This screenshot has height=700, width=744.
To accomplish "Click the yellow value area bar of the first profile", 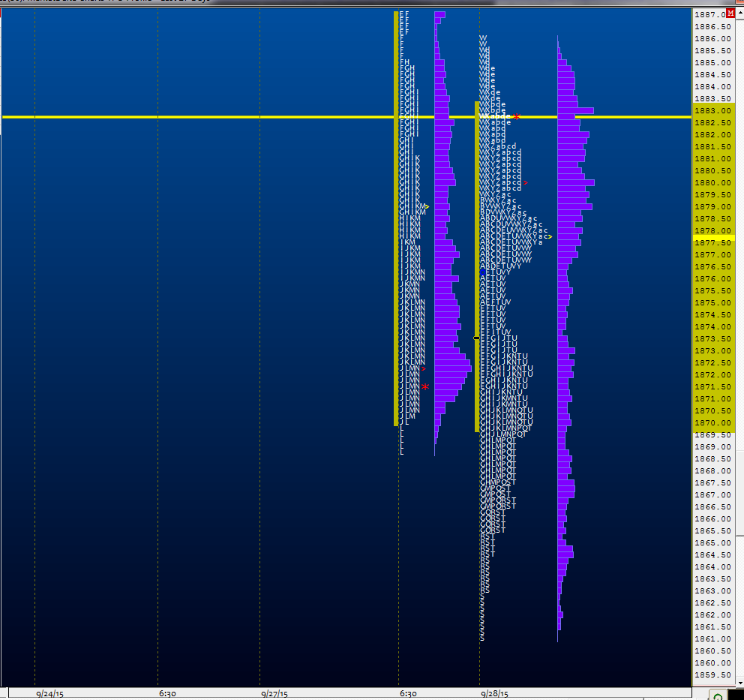I will click(396, 218).
